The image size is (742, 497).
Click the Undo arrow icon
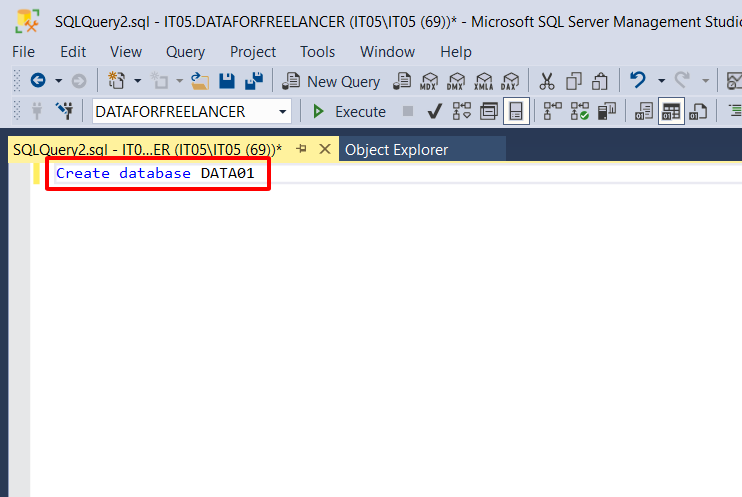pos(638,80)
